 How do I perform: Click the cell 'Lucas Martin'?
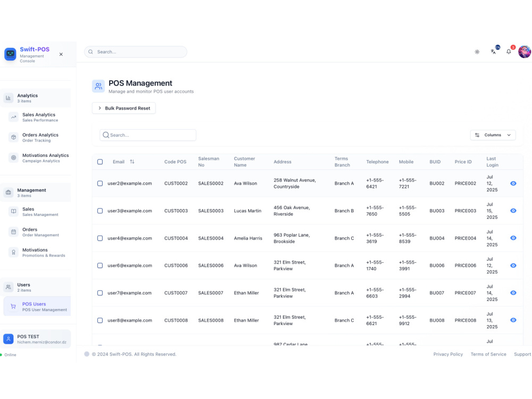tap(248, 211)
